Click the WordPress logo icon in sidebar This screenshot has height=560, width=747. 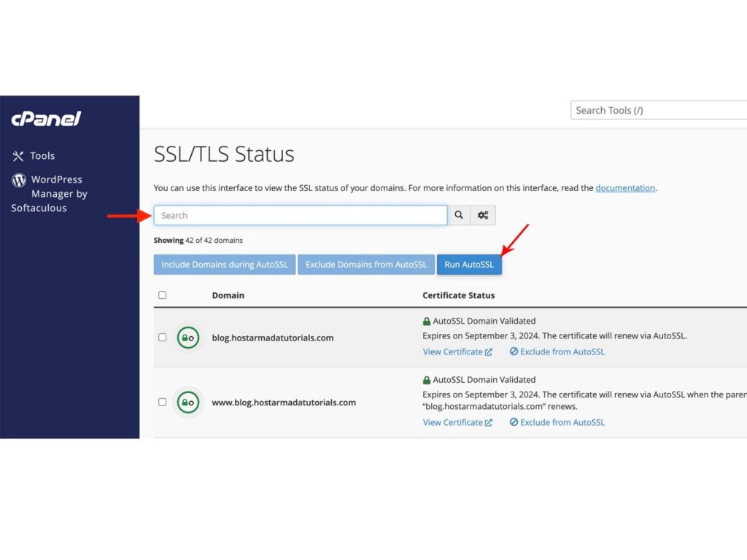pos(19,180)
